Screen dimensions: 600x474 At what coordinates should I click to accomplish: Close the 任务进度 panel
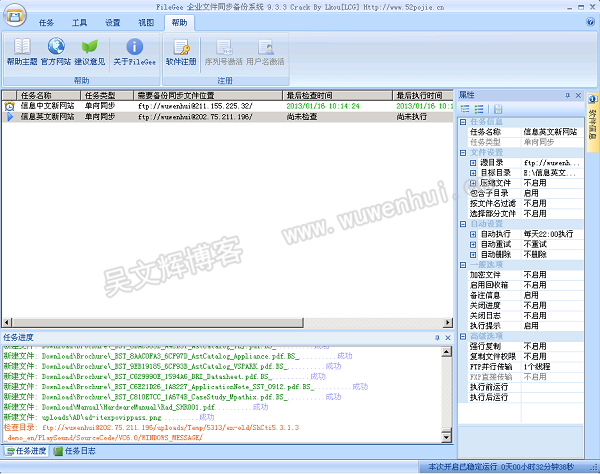click(446, 338)
